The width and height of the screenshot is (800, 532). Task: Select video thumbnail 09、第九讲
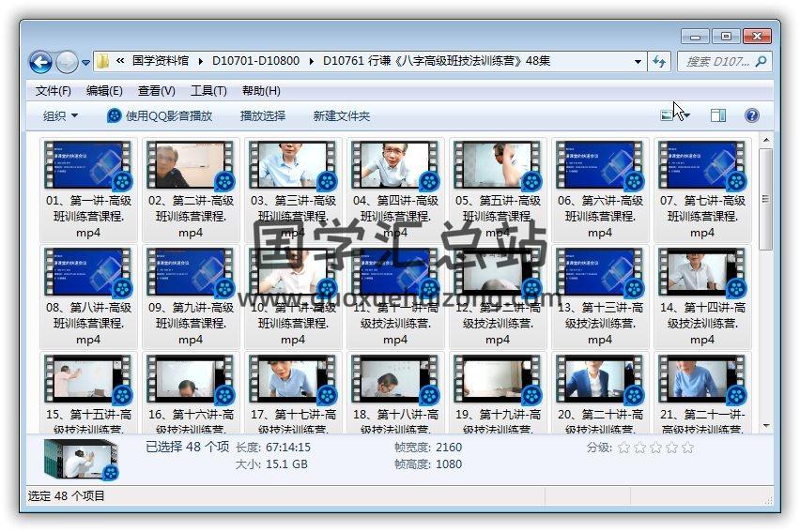click(191, 272)
